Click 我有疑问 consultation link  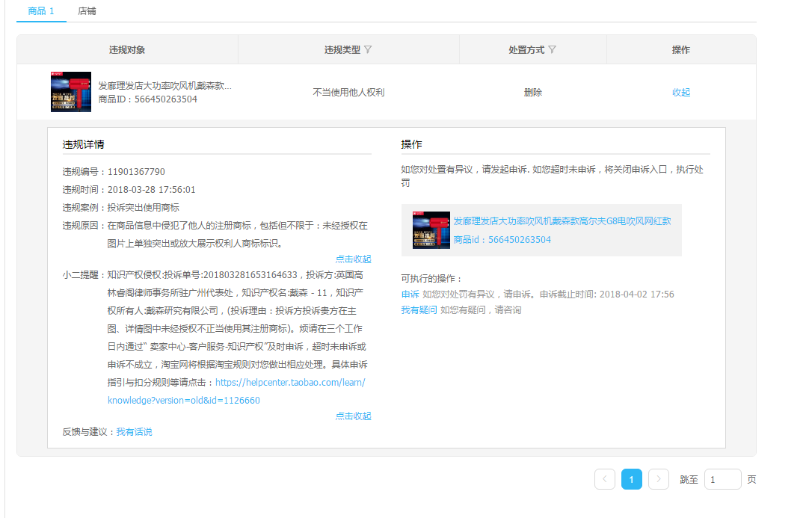419,309
